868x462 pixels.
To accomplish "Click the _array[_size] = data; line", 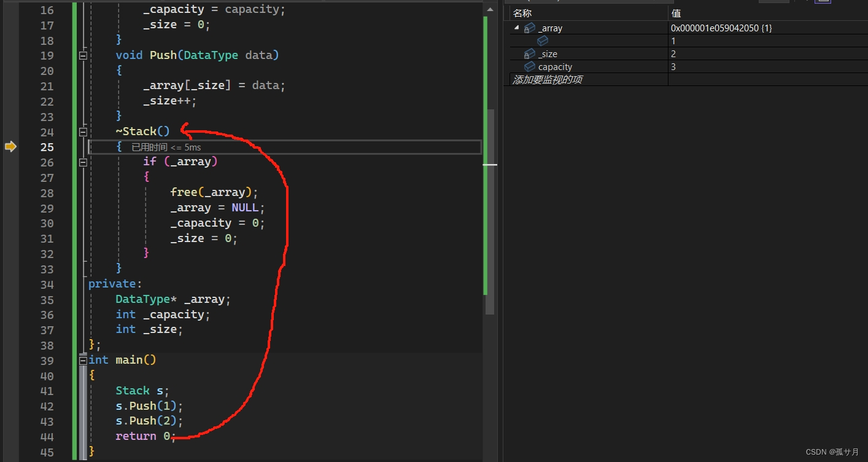I will [214, 86].
